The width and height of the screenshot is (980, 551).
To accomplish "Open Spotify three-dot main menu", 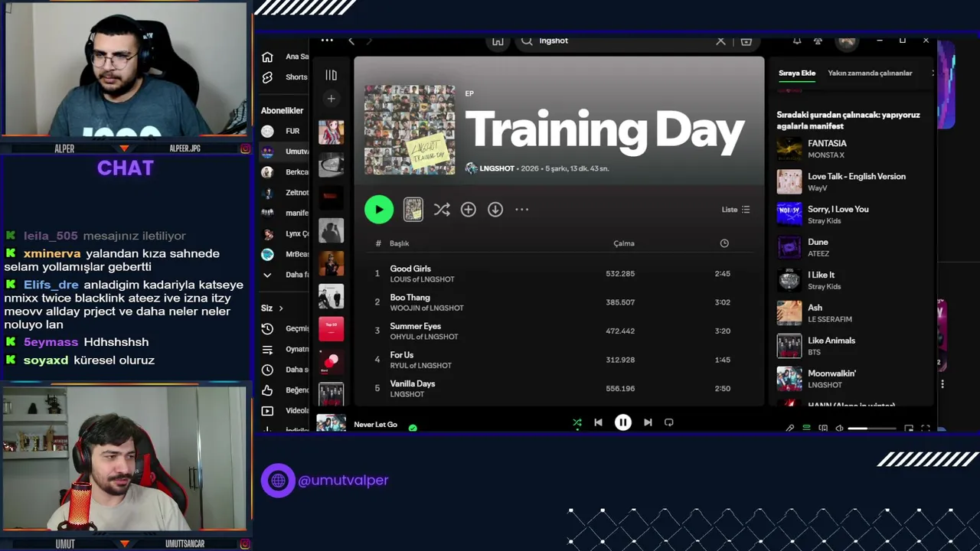I will pos(327,41).
